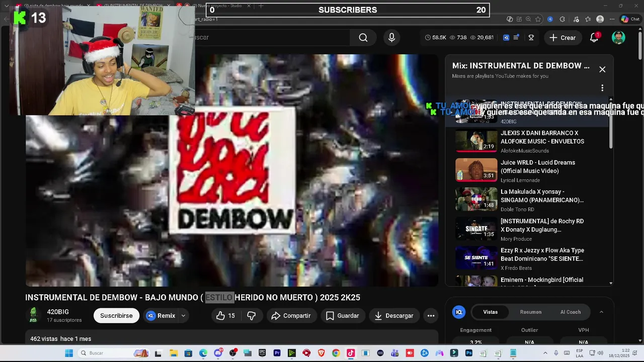Expand the Remix dropdown arrow
Viewport: 644px width, 362px height.
183,316
